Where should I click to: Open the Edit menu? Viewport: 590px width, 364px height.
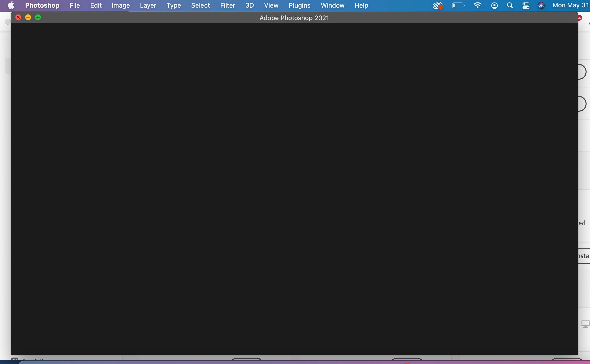[96, 5]
